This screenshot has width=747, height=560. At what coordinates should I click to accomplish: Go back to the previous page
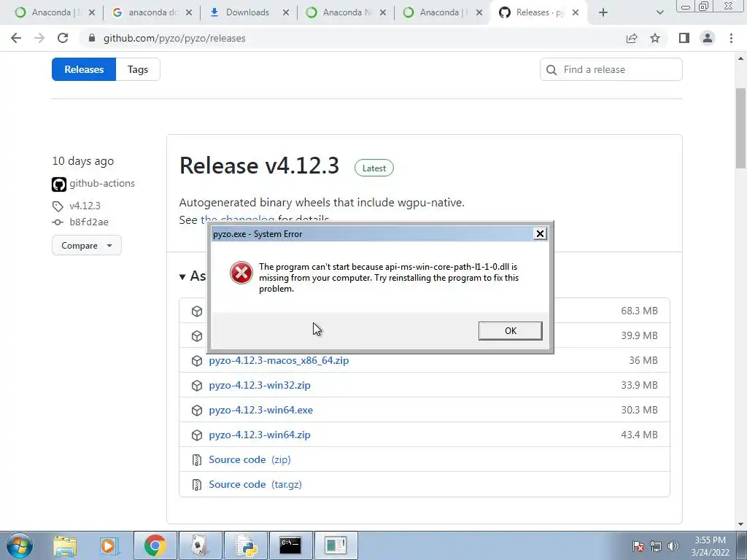pos(16,38)
